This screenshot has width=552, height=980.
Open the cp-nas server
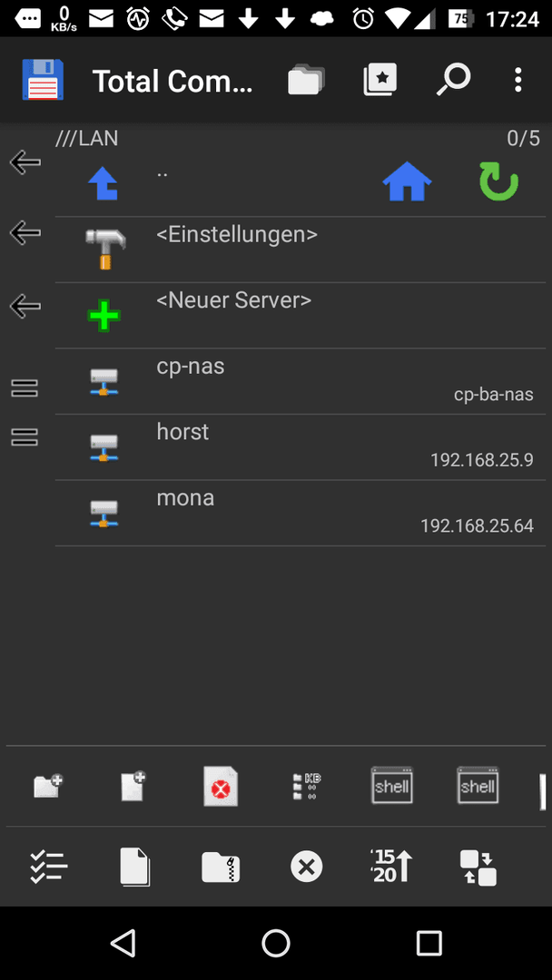click(x=301, y=381)
